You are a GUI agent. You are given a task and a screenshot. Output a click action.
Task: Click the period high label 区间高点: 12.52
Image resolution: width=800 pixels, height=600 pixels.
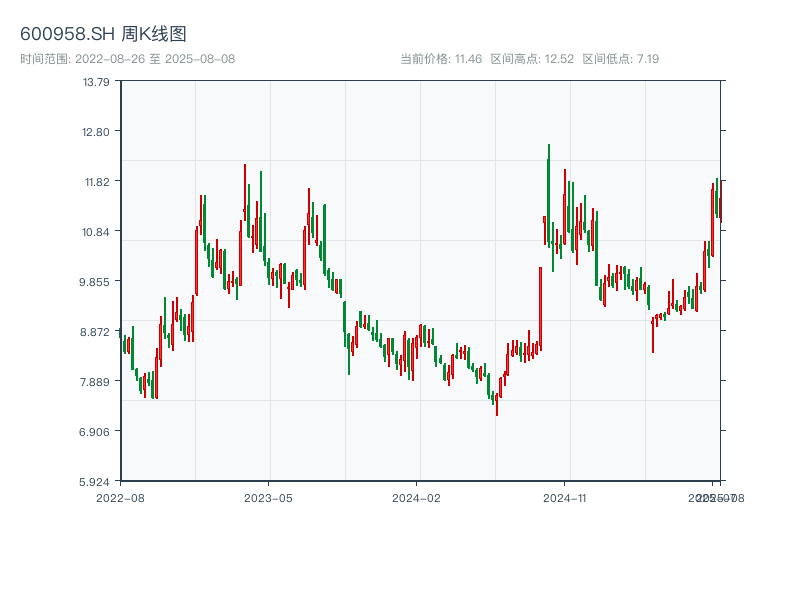pos(532,59)
